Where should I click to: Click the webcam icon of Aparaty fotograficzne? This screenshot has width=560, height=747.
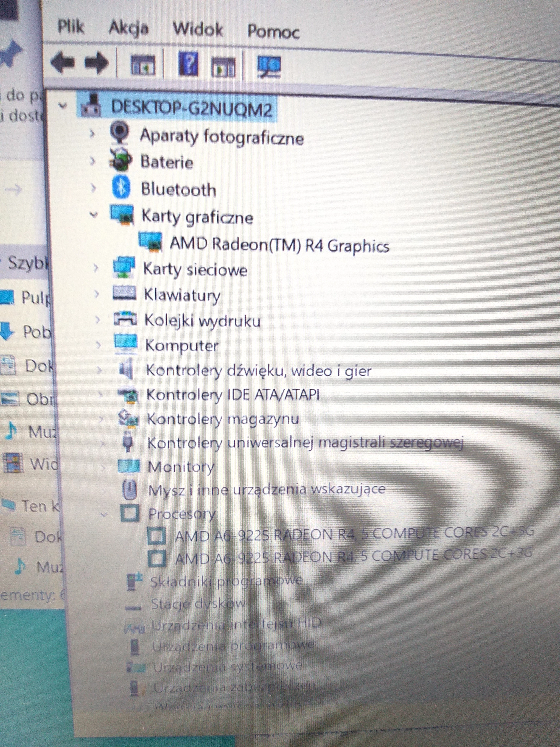point(120,133)
